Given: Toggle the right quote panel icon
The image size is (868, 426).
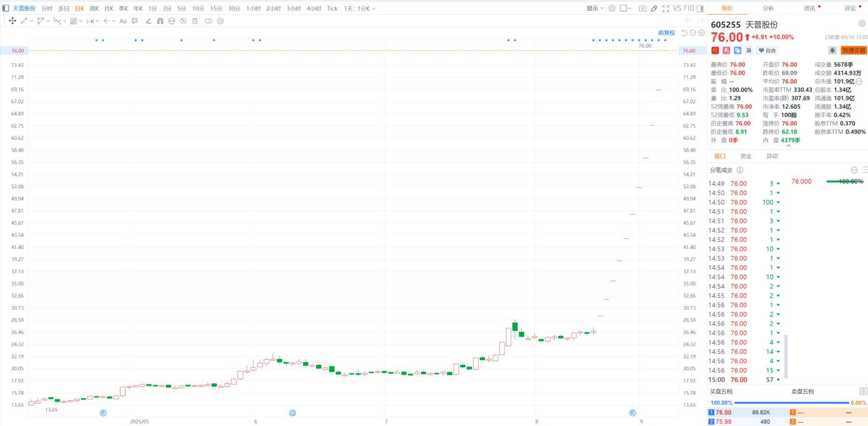Looking at the screenshot, I should 700,8.
